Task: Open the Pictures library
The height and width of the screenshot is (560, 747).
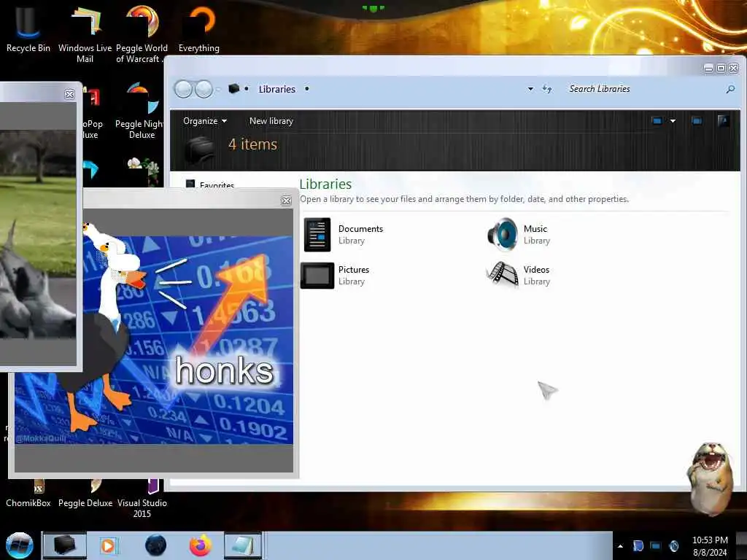Action: (x=336, y=275)
